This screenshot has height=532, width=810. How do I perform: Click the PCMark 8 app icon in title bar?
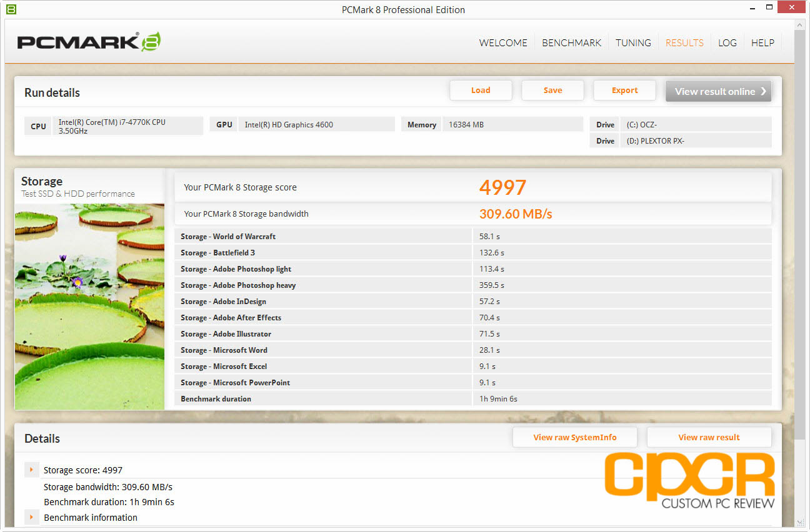(x=11, y=9)
